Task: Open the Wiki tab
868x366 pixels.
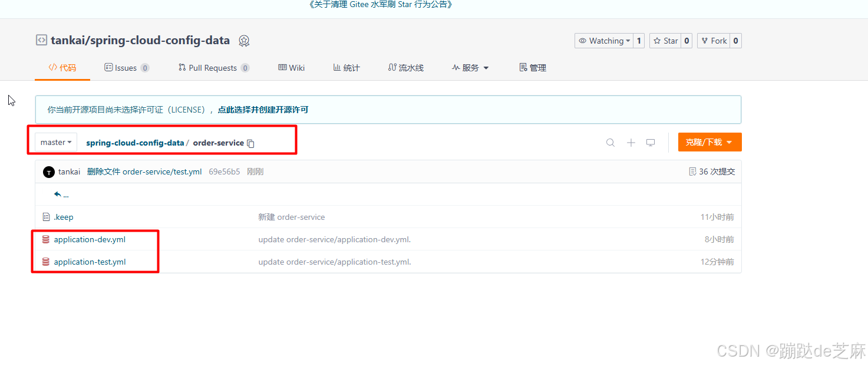Action: [x=291, y=67]
